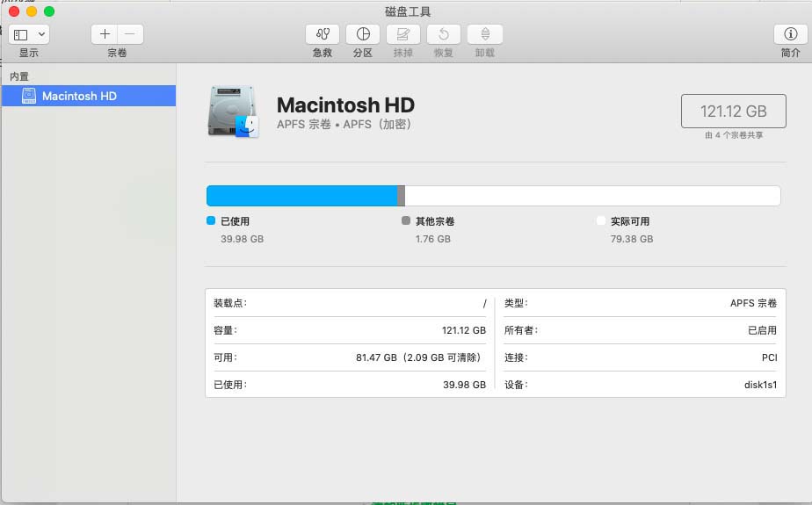Viewport: 812px width, 505px height.
Task: Click the 连接 value PCI
Action: coord(770,357)
